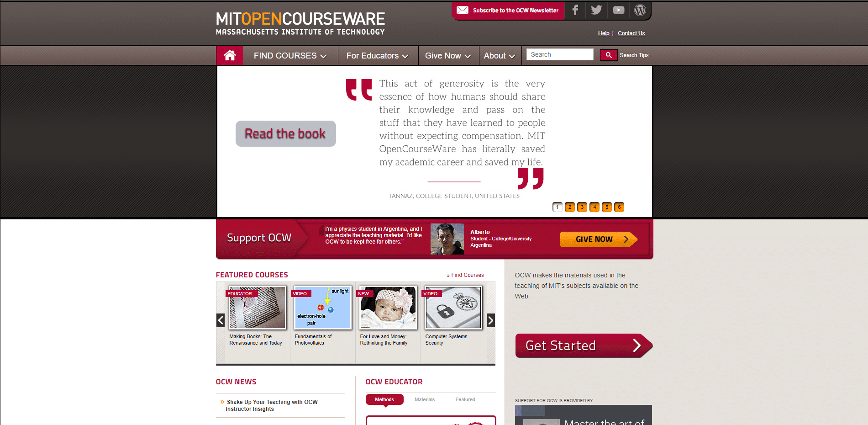
Task: Open Making Books course thumbnail
Action: click(x=258, y=308)
